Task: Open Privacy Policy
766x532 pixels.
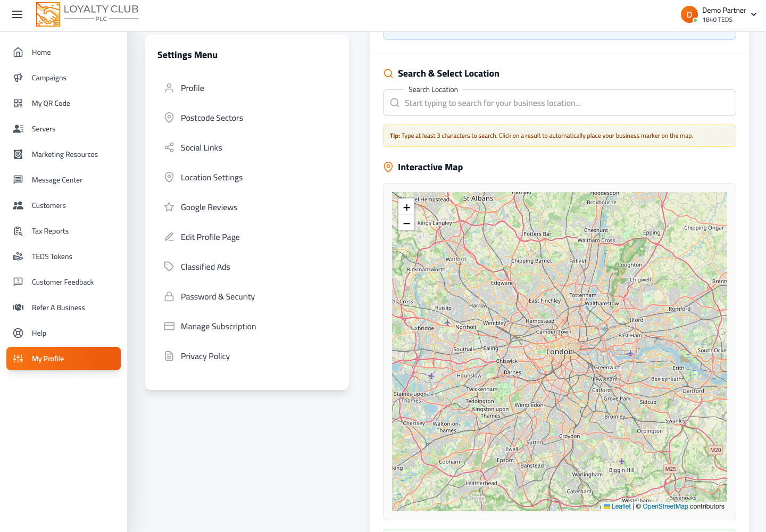Action: pos(247,356)
